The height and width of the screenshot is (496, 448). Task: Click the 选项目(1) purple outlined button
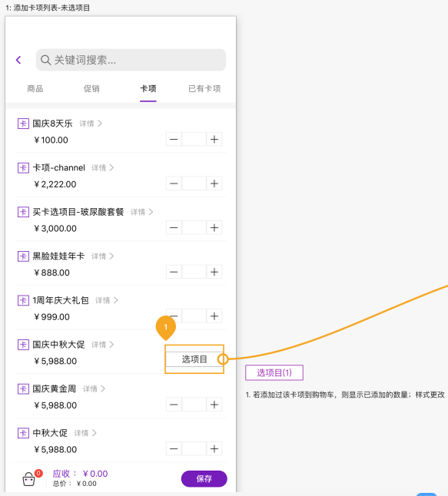click(274, 372)
